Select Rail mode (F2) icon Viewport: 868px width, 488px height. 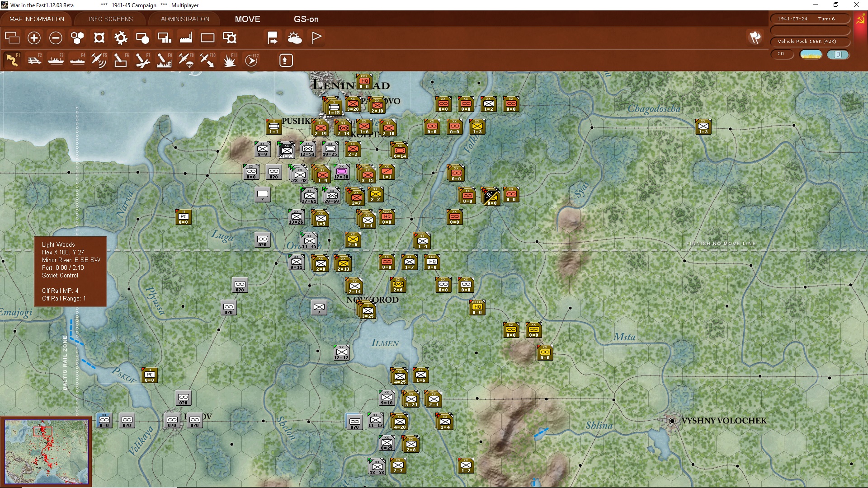point(34,60)
